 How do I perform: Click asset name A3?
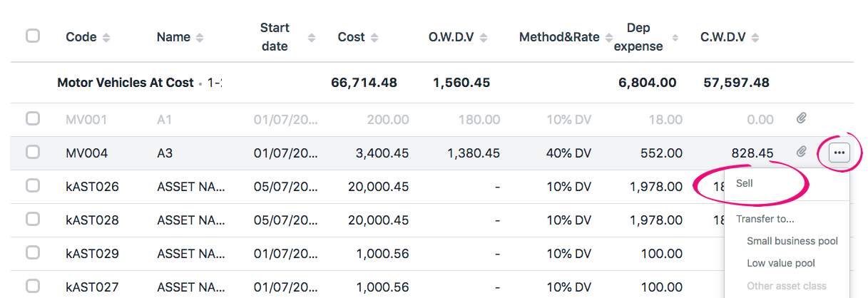[x=165, y=153]
